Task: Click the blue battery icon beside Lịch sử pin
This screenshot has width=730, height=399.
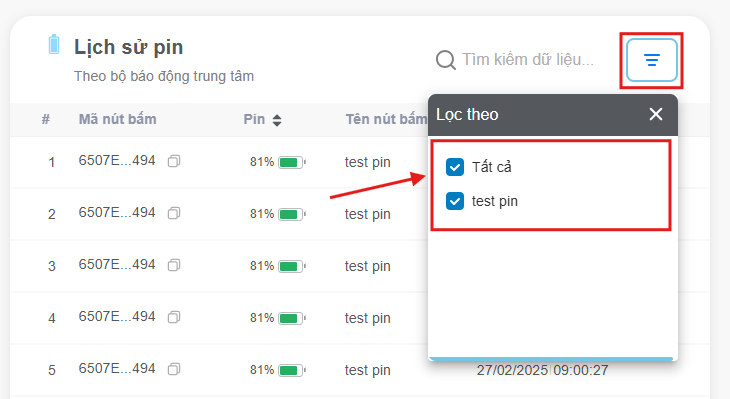Action: [x=54, y=45]
